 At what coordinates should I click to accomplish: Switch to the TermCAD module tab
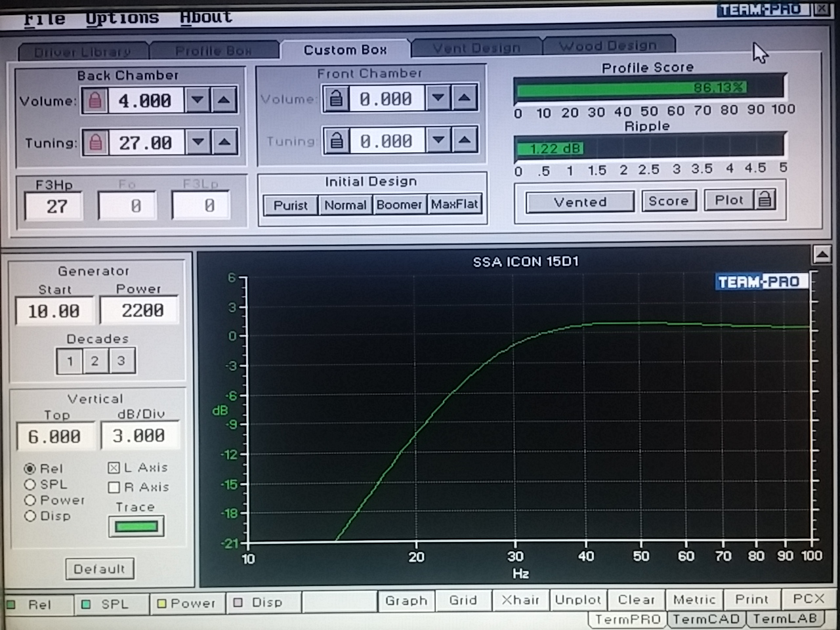pos(706,619)
